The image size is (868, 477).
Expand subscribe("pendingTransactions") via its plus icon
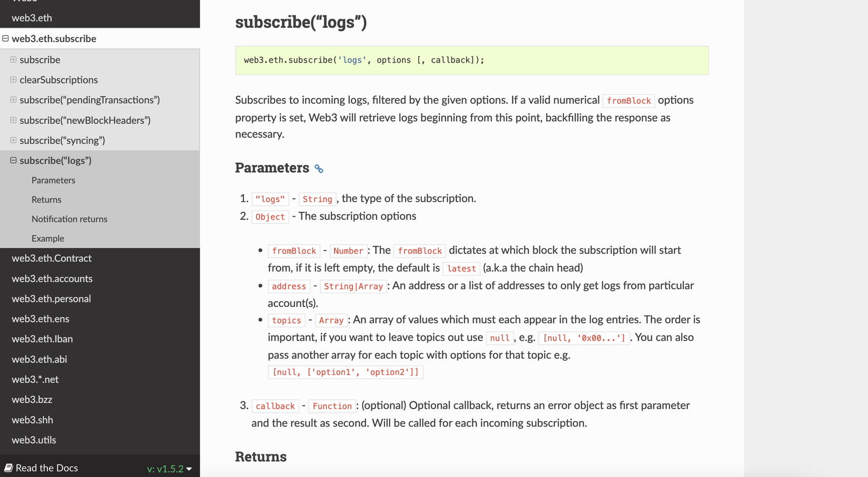tap(13, 100)
